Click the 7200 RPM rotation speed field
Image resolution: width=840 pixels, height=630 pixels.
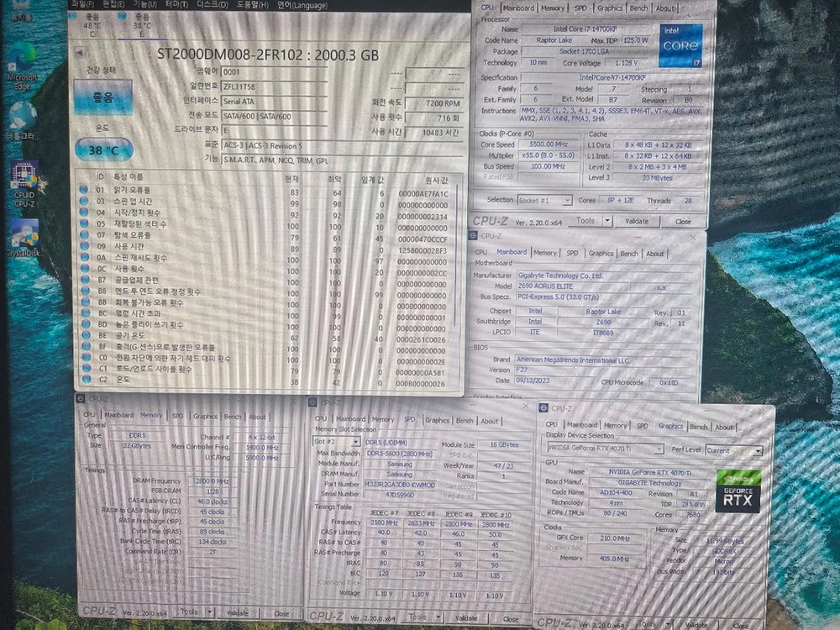pyautogui.click(x=433, y=102)
